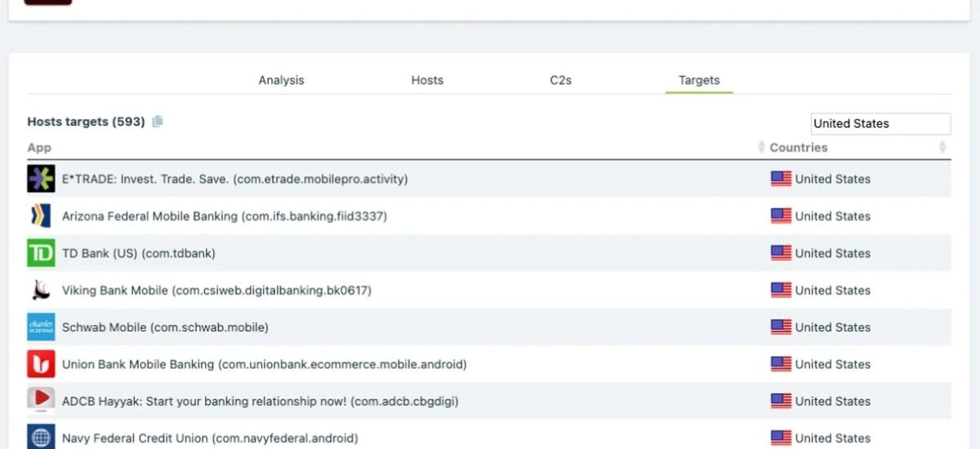Sort by Countries column arrows
Screen dimensions: 980x449
tap(942, 148)
